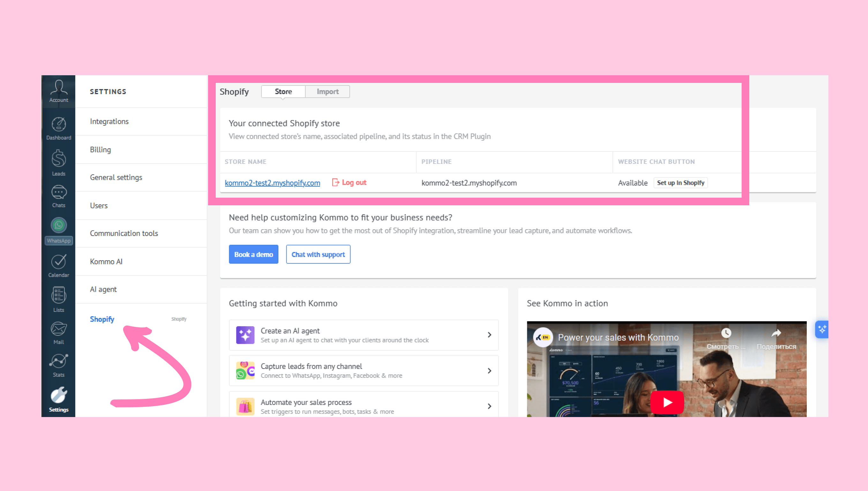Switch to the Store tab
This screenshot has width=868, height=491.
click(283, 92)
